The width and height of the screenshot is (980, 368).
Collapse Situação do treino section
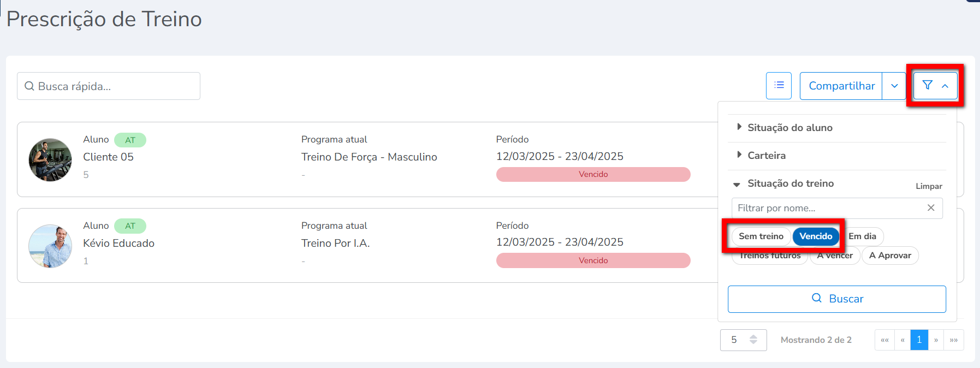(790, 183)
